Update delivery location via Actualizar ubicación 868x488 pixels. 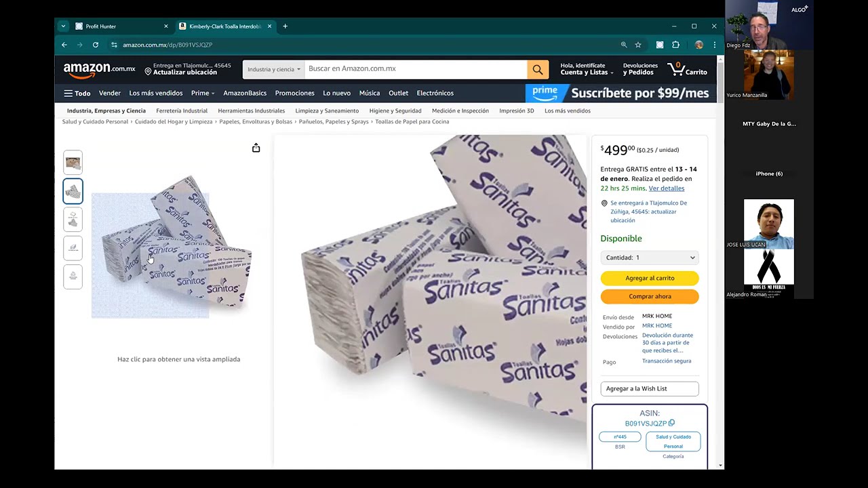pyautogui.click(x=184, y=73)
